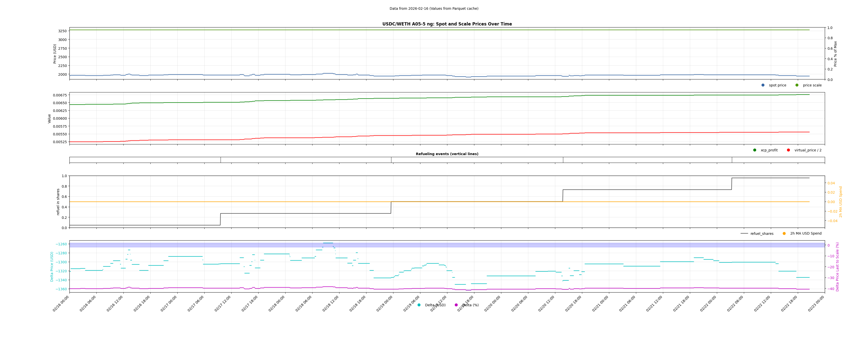
Task: Click the blue spot price legend marker
Action: [x=763, y=85]
